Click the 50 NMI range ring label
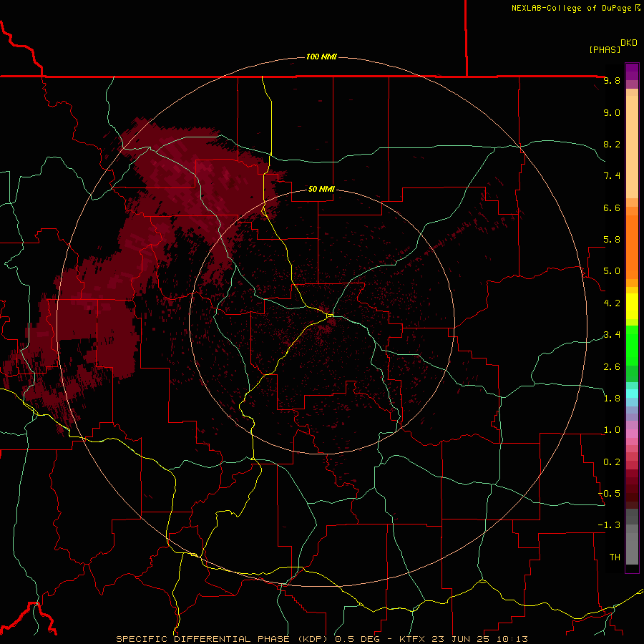The width and height of the screenshot is (644, 644). pyautogui.click(x=321, y=189)
